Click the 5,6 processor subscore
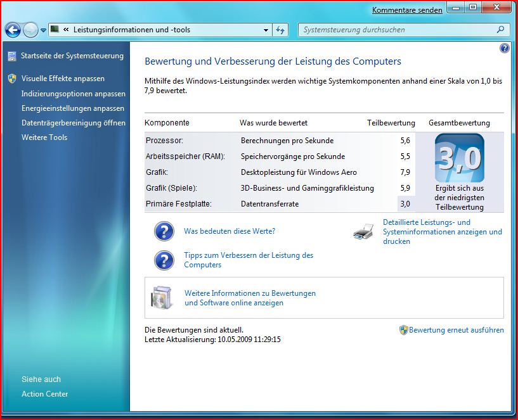This screenshot has width=518, height=420. (x=405, y=141)
